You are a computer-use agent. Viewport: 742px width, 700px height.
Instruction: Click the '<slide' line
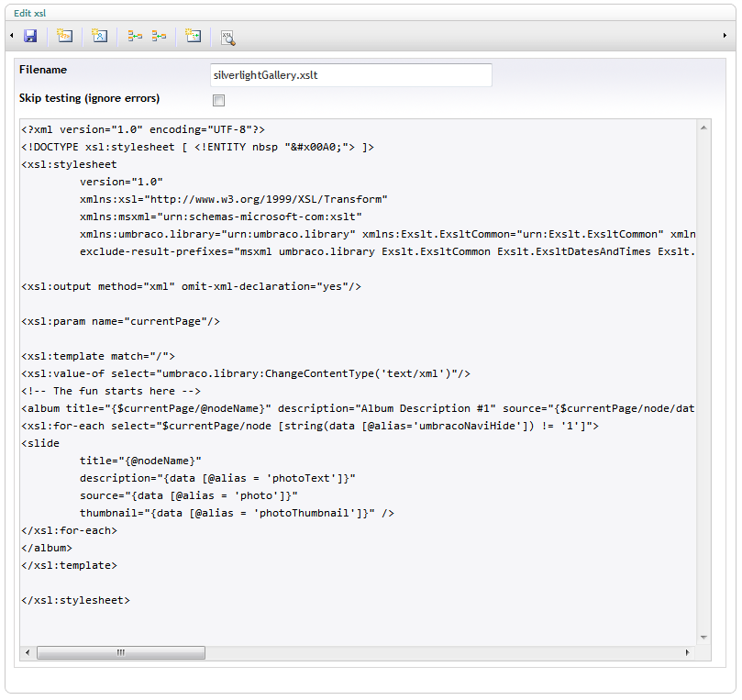[x=40, y=443]
